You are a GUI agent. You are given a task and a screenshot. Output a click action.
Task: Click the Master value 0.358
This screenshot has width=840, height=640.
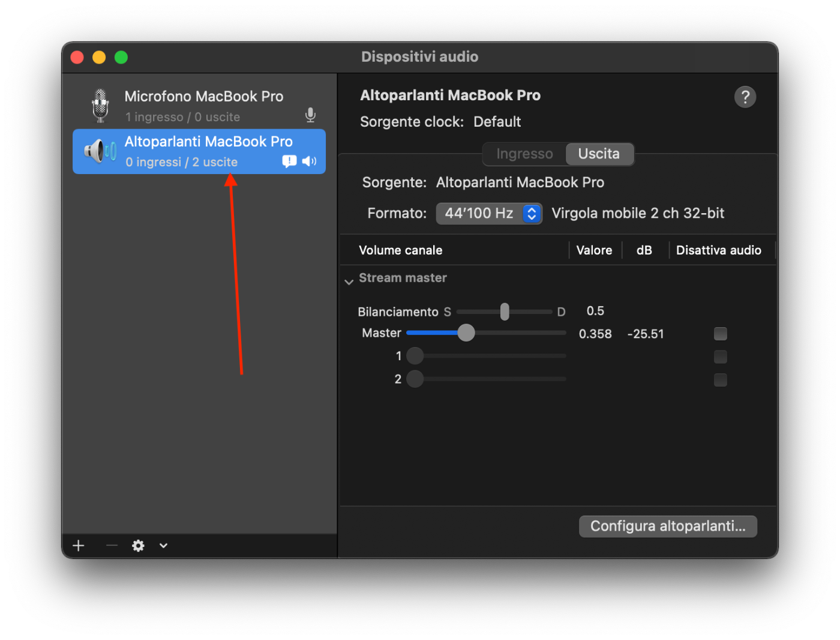click(595, 334)
